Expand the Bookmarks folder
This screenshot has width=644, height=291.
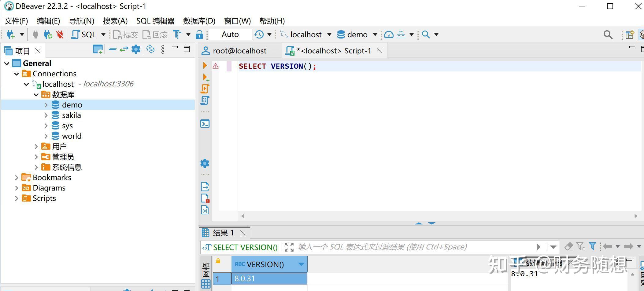pos(17,178)
